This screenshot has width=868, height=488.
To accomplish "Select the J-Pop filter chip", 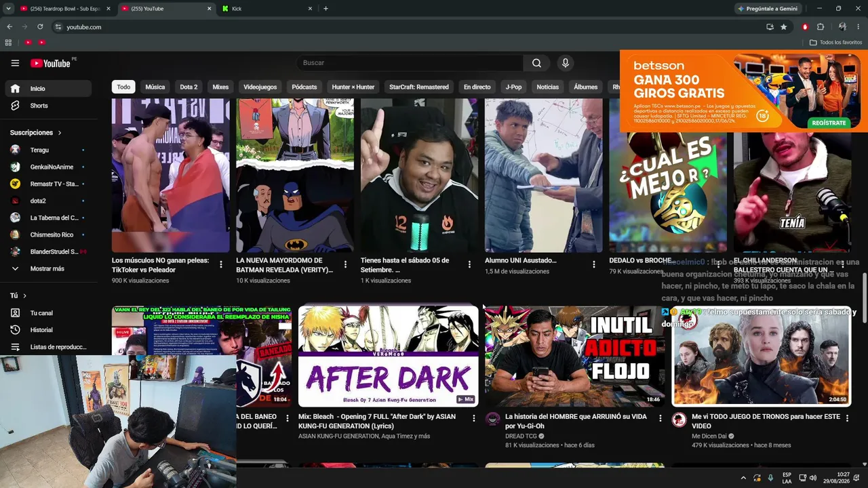I will pos(513,87).
